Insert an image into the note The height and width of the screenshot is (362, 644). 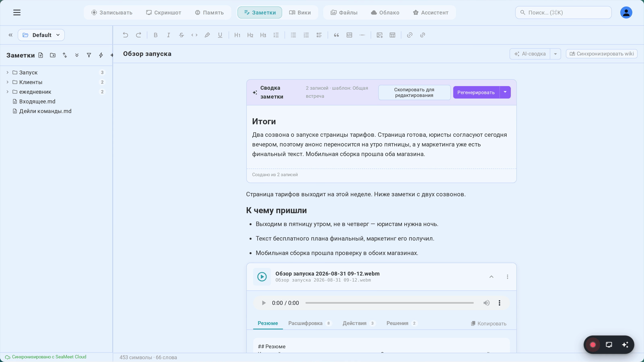point(380,35)
